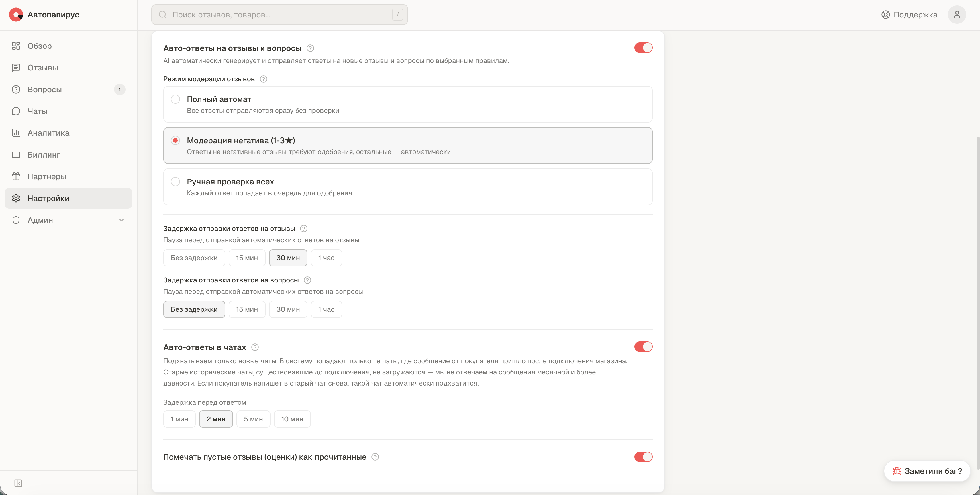Select the Модерация негатива radio button
The width and height of the screenshot is (980, 495).
point(175,140)
